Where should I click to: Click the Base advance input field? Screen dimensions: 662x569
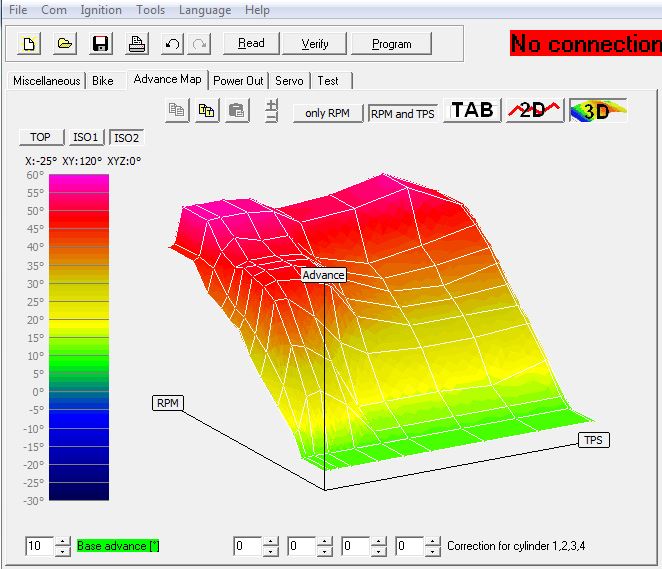(x=40, y=546)
